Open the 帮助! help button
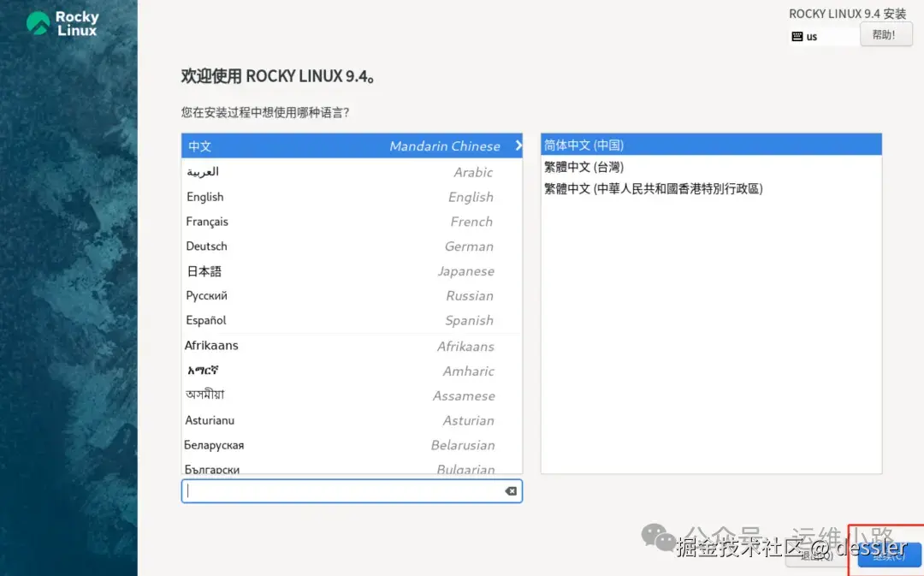This screenshot has height=576, width=924. [885, 34]
